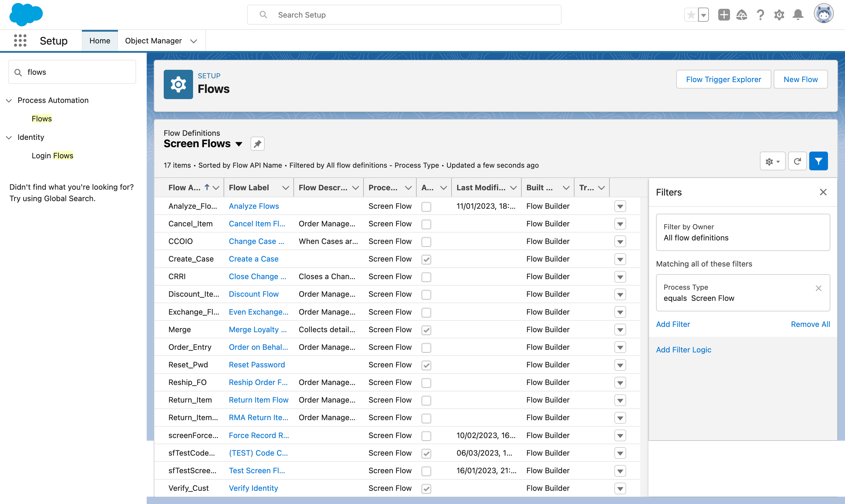Open Object Manager tab dropdown chevron

[x=193, y=41]
